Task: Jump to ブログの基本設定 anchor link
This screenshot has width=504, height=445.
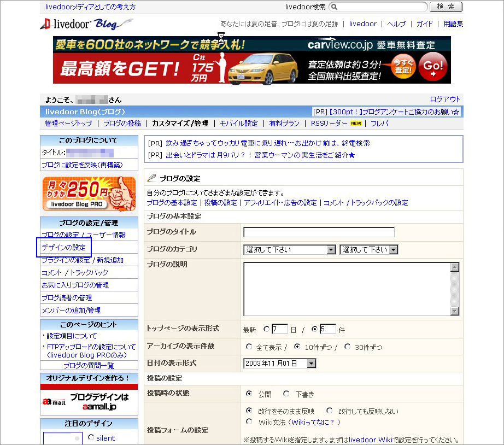Action: pos(172,203)
